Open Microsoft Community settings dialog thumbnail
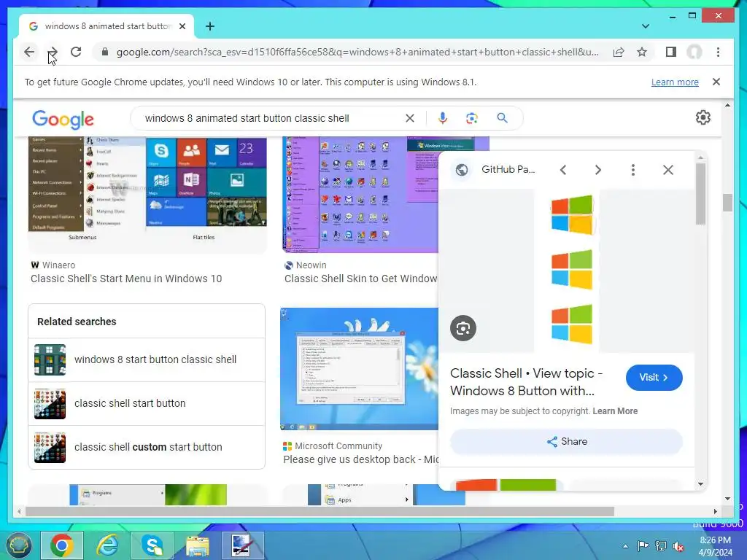Viewport: 747px width, 560px height. (359, 369)
